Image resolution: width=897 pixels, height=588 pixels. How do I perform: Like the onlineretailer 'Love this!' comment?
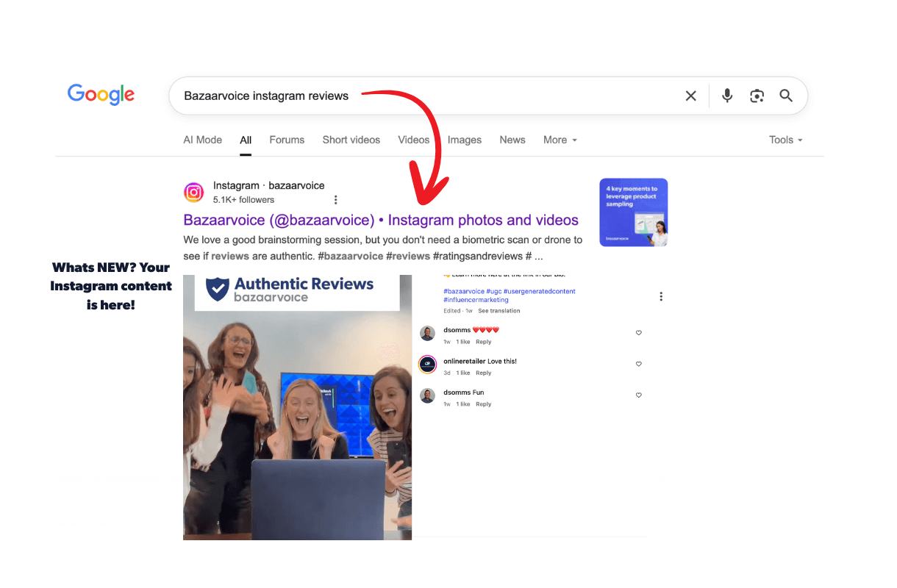(638, 364)
